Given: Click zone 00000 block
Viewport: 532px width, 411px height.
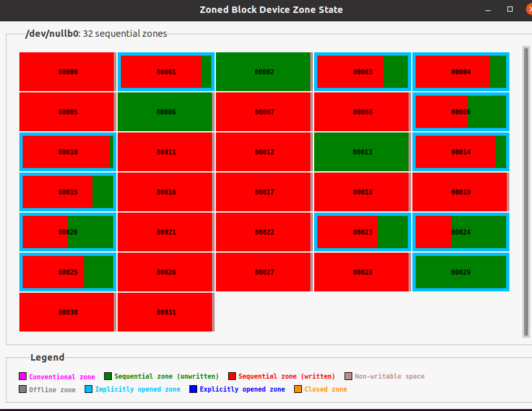Looking at the screenshot, I should 67,72.
